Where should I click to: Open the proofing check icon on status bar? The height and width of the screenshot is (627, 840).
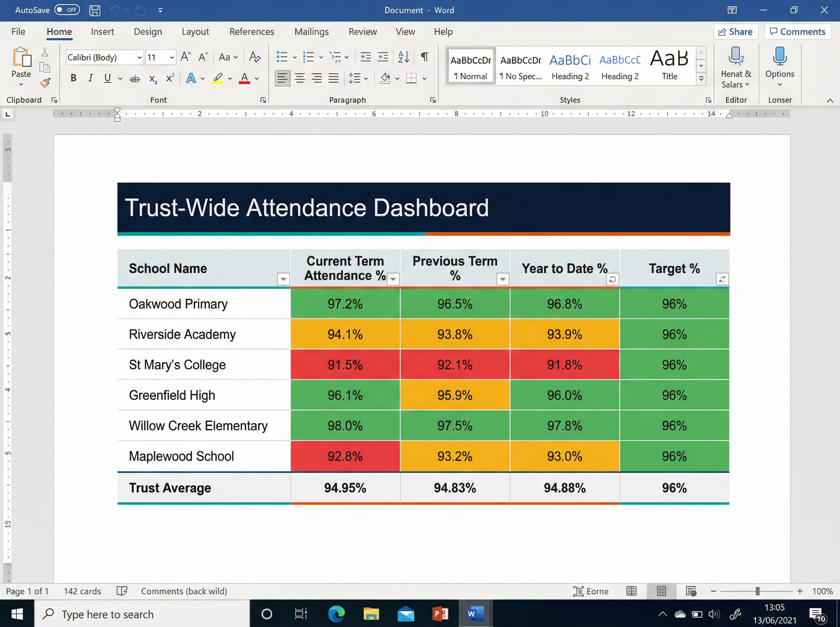pos(122,591)
